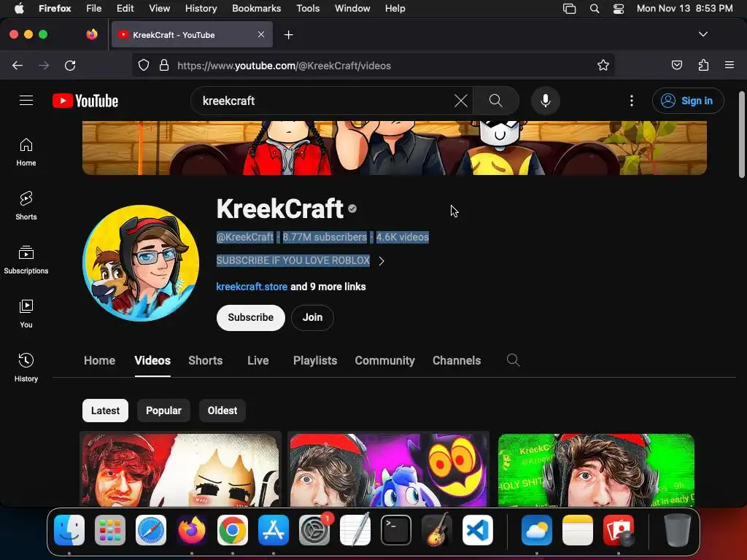Open macOS Control Center in the menu bar
747x560 pixels.
[x=619, y=9]
